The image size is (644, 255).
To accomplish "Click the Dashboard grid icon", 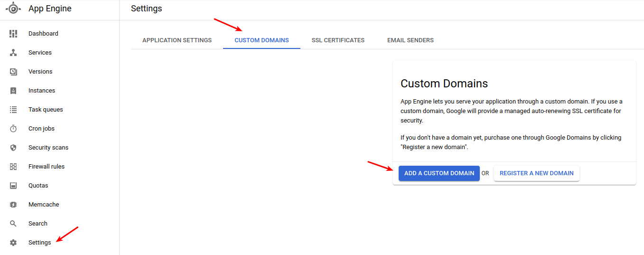I will (13, 34).
